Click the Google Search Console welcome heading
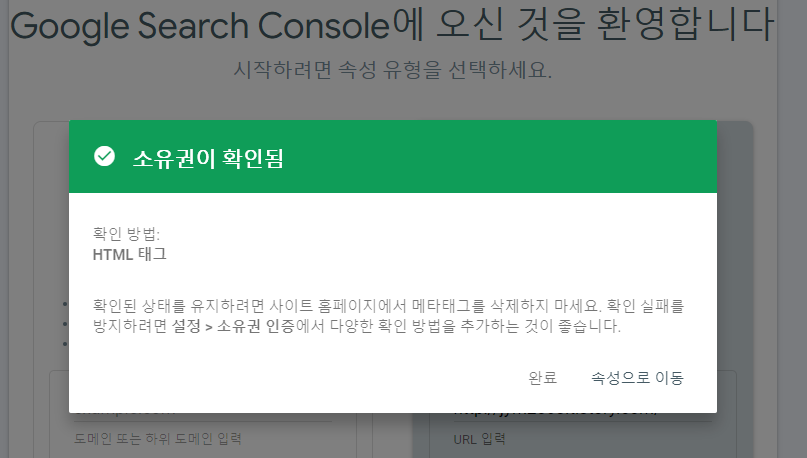This screenshot has height=458, width=807. click(x=392, y=25)
